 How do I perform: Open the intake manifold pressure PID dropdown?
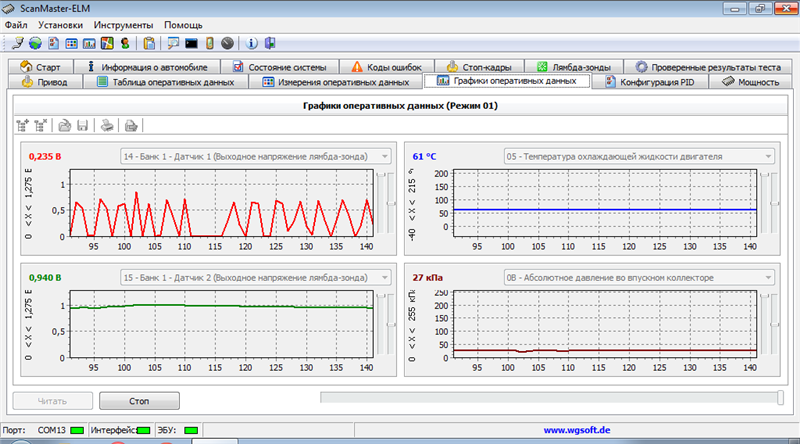click(767, 277)
